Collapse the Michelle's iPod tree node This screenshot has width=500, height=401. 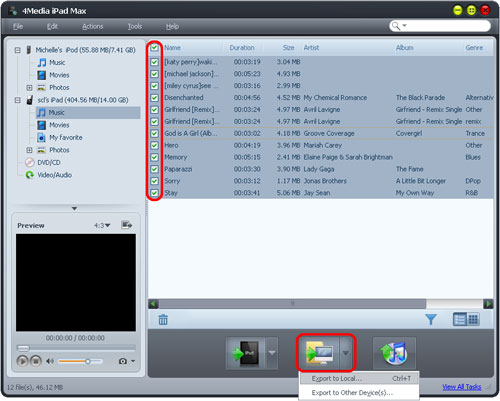click(x=17, y=50)
